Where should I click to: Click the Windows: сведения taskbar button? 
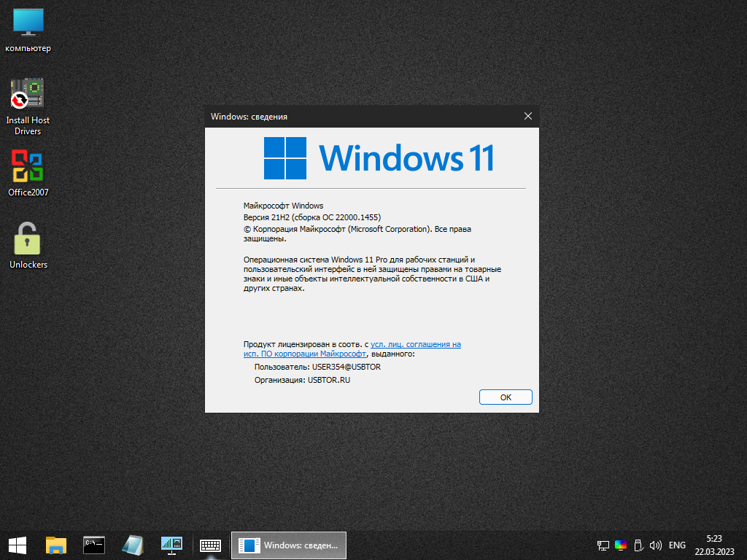(x=289, y=545)
